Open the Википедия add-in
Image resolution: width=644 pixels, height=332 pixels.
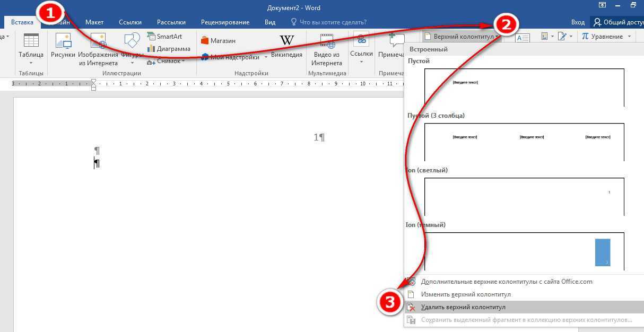click(286, 46)
